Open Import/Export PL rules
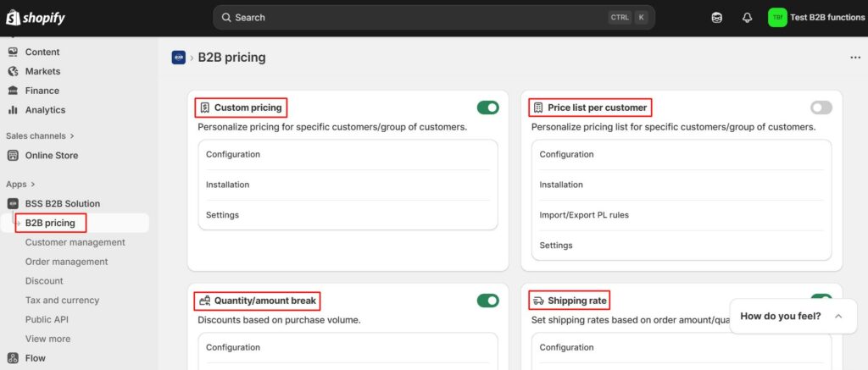The image size is (868, 370). point(682,215)
